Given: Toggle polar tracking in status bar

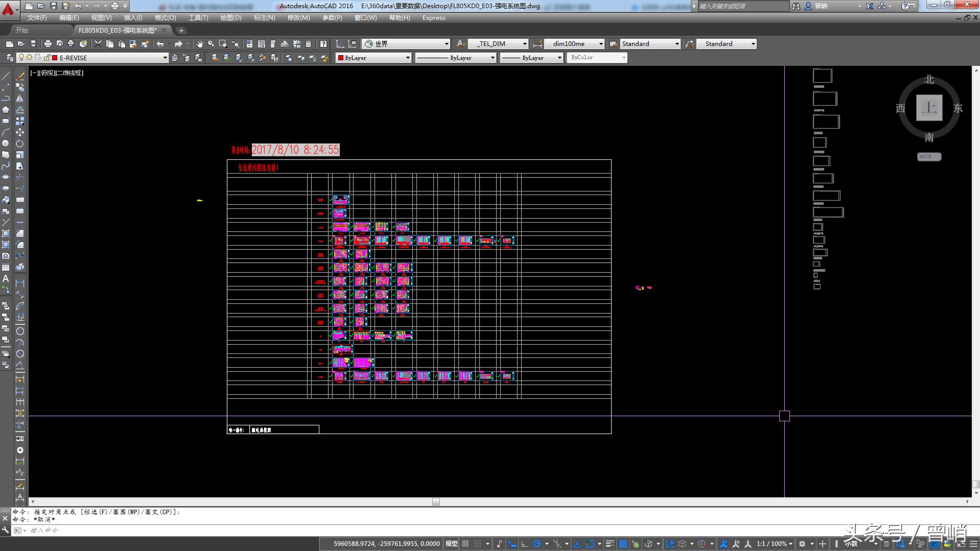Looking at the screenshot, I should 537,544.
